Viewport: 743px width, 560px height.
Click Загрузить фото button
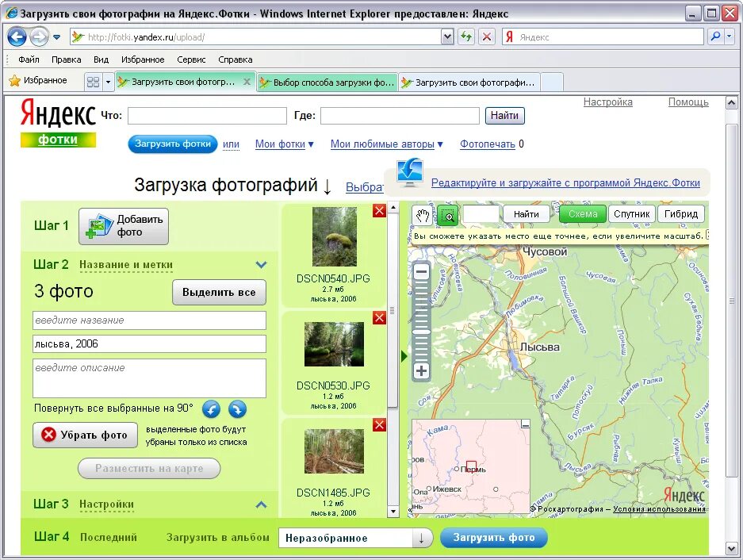click(x=494, y=538)
